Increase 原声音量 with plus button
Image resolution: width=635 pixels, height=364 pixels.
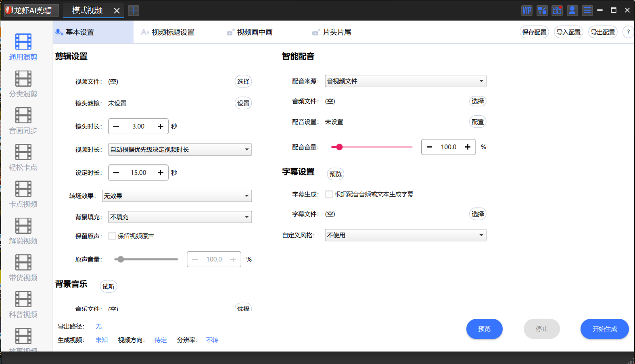(x=233, y=260)
